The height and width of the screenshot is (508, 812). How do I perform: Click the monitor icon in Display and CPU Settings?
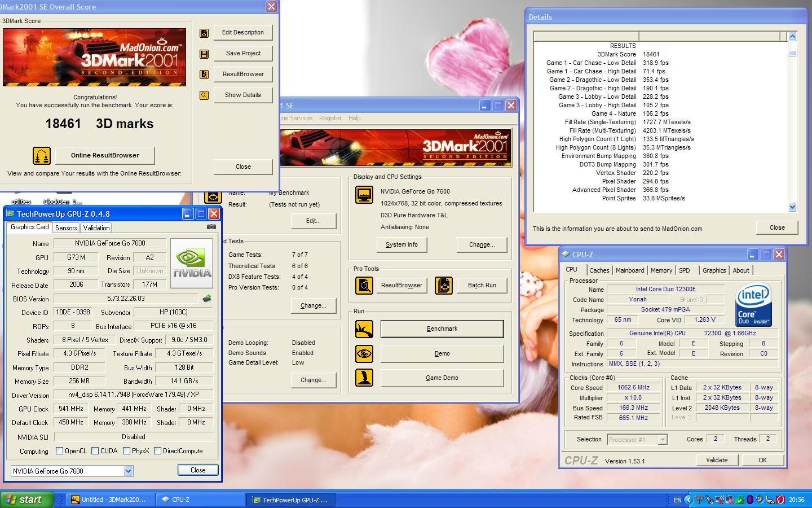click(364, 195)
